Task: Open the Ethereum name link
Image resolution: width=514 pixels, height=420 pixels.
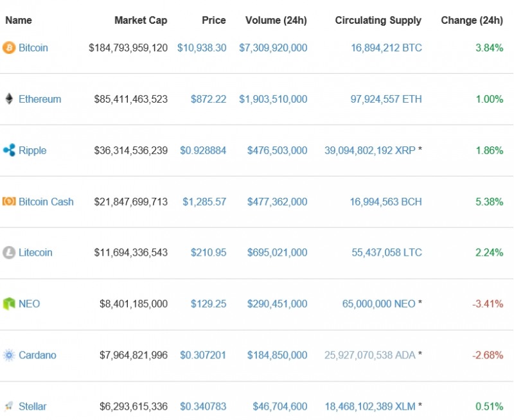Action: point(40,99)
